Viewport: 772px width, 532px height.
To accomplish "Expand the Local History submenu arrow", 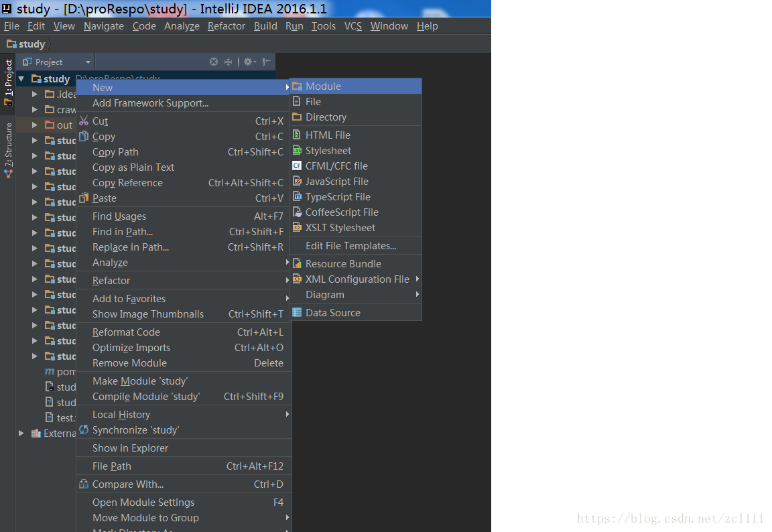I will [287, 414].
